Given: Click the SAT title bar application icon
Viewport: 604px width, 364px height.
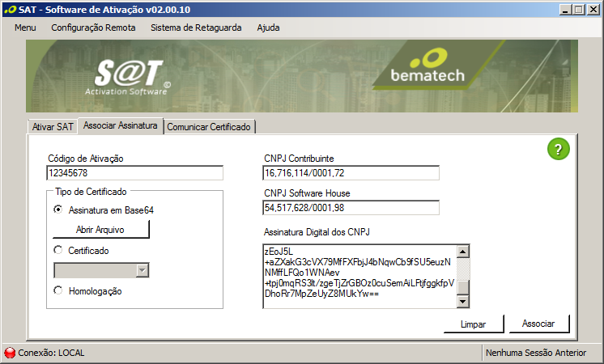Looking at the screenshot, I should point(8,9).
